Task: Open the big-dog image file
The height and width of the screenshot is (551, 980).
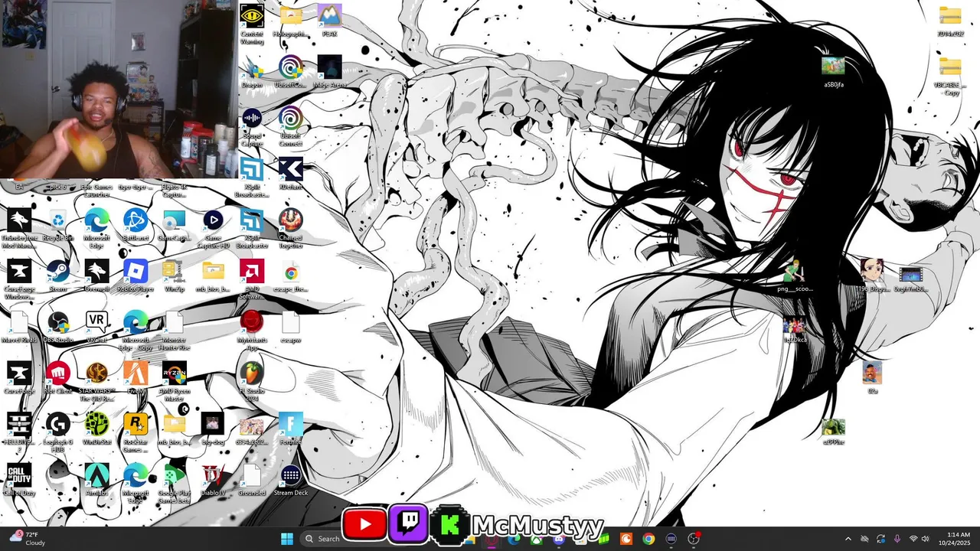Action: (213, 429)
